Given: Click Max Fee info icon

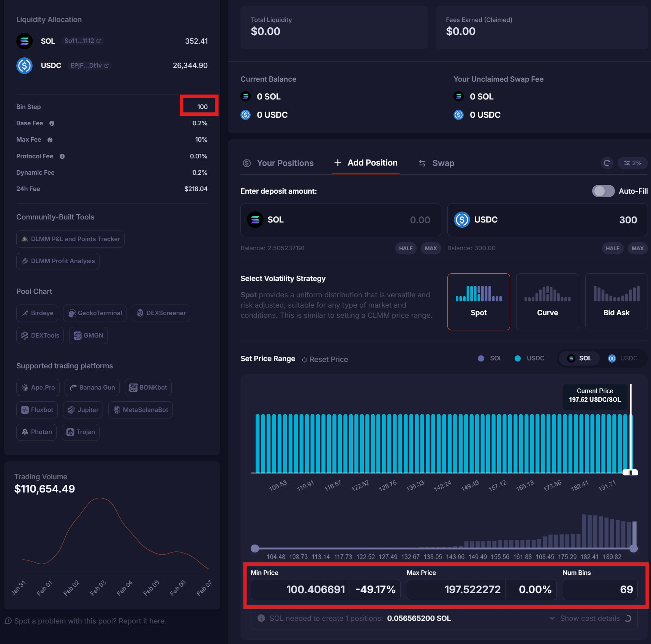Looking at the screenshot, I should [50, 140].
